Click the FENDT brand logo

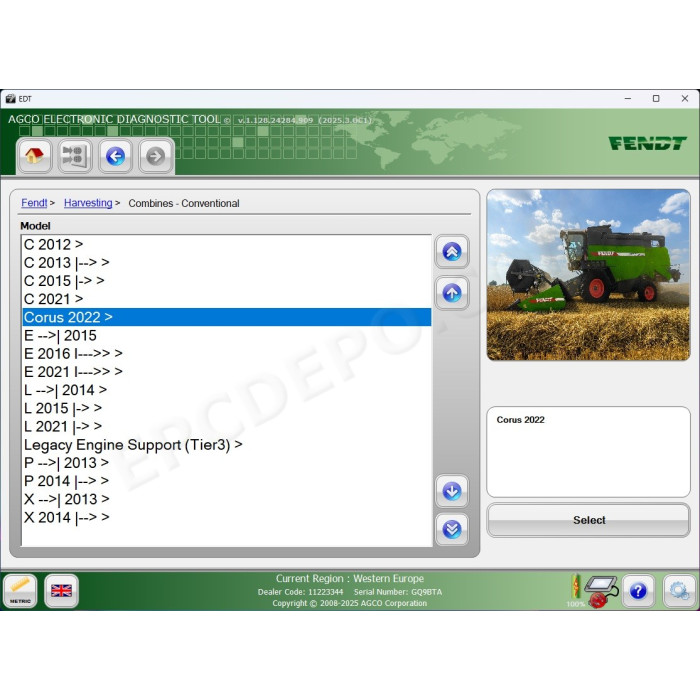click(647, 143)
